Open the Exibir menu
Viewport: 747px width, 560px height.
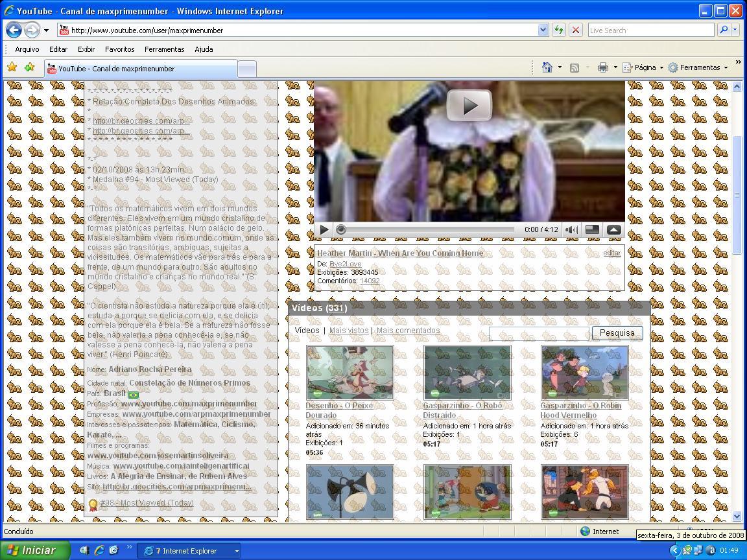point(86,49)
